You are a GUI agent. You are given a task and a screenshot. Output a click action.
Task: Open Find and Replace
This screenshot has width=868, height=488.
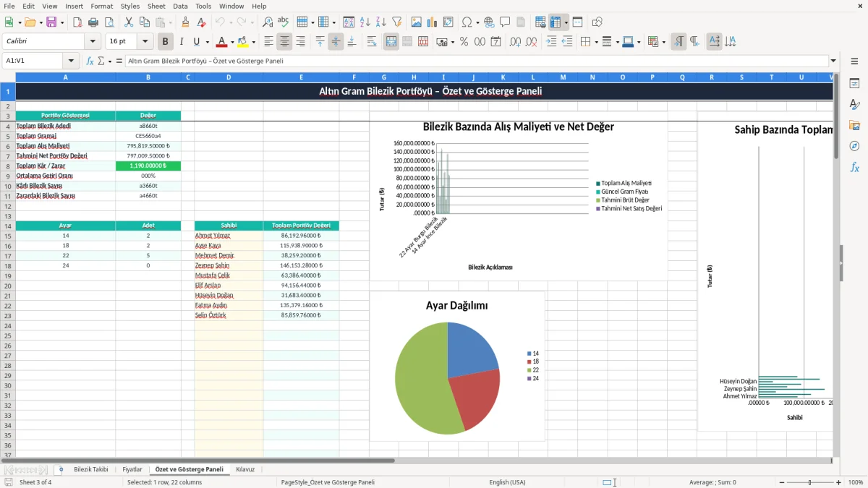click(x=268, y=22)
